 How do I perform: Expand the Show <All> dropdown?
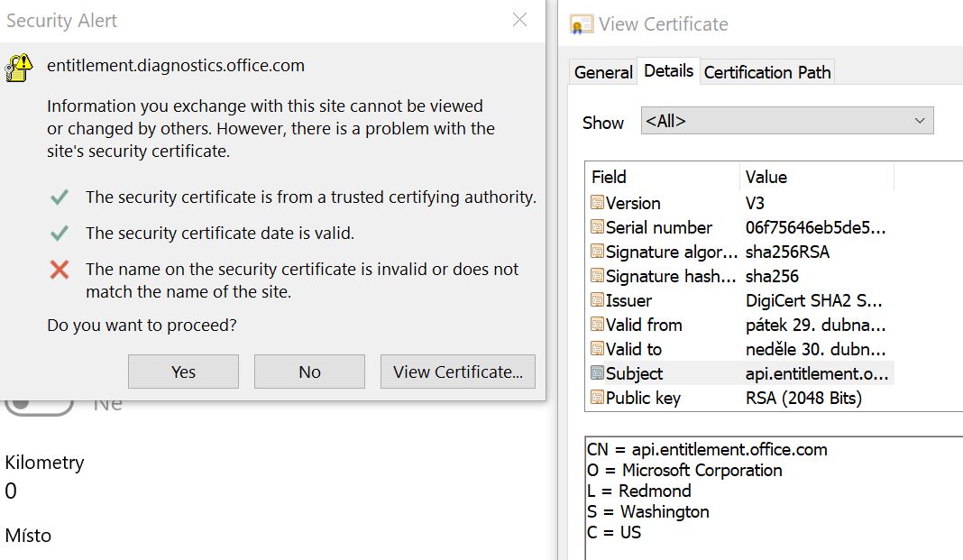coord(787,121)
